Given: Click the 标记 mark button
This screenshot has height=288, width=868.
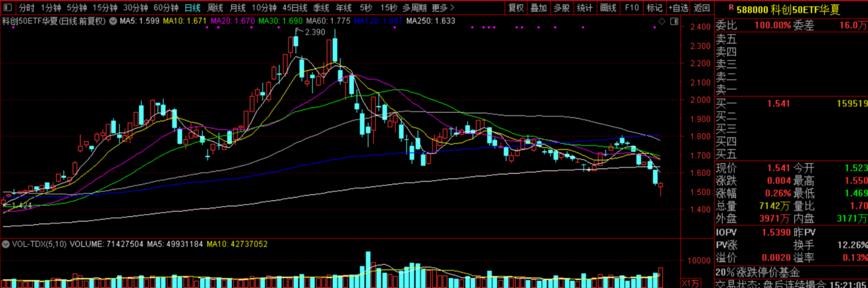Looking at the screenshot, I should tap(654, 7).
